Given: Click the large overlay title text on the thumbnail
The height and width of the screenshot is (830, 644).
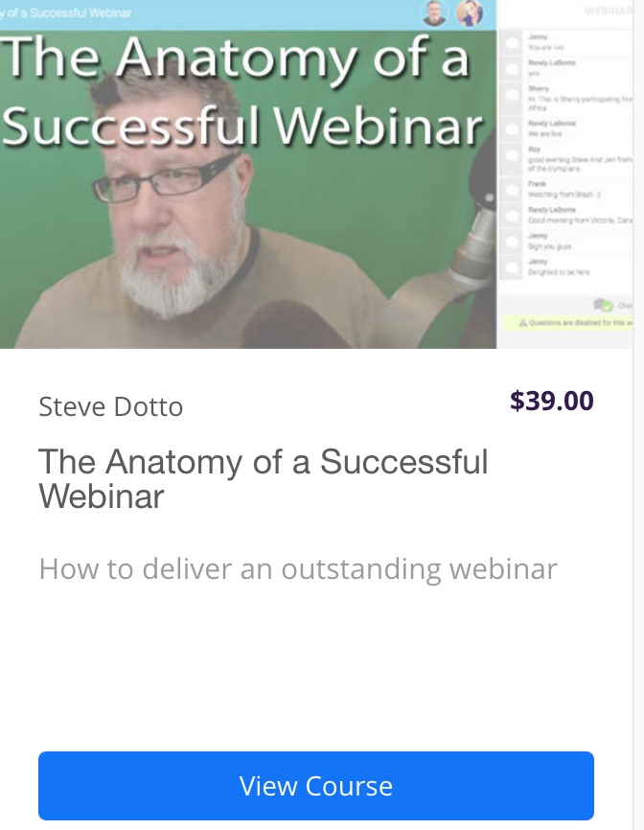Looking at the screenshot, I should click(241, 91).
